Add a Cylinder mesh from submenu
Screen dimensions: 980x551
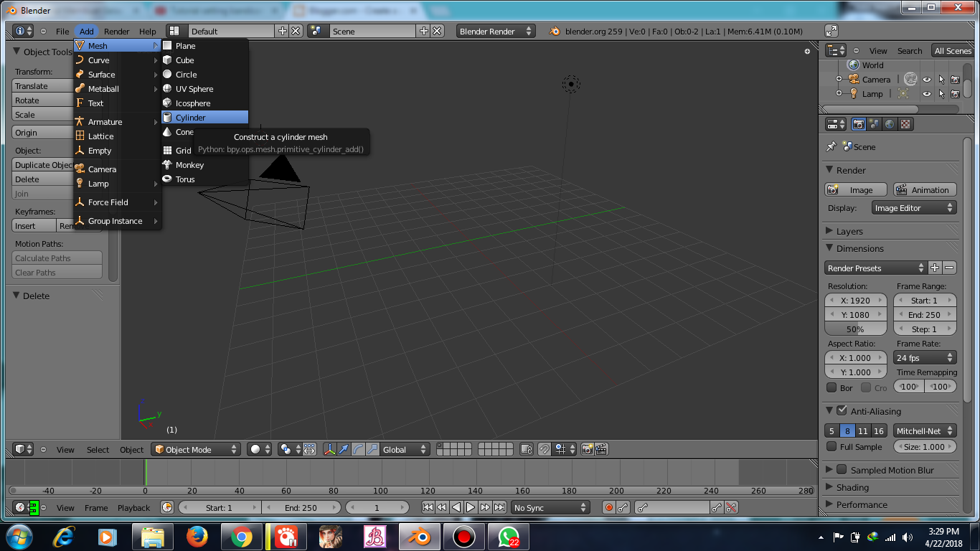click(204, 118)
